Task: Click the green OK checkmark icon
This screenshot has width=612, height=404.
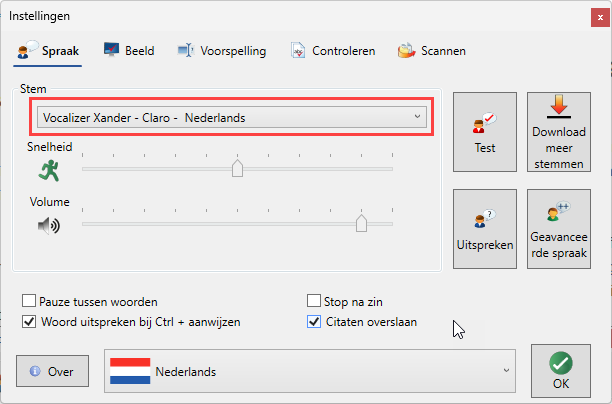Action: click(x=561, y=363)
